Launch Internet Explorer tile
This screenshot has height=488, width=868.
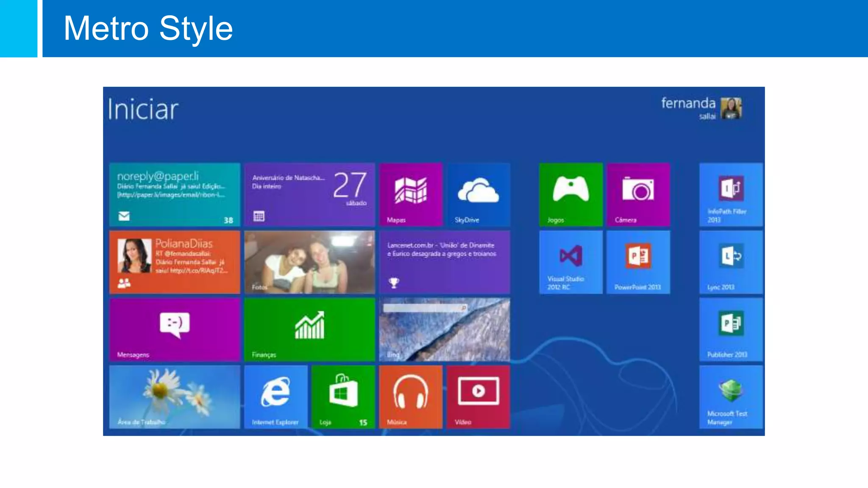point(275,397)
